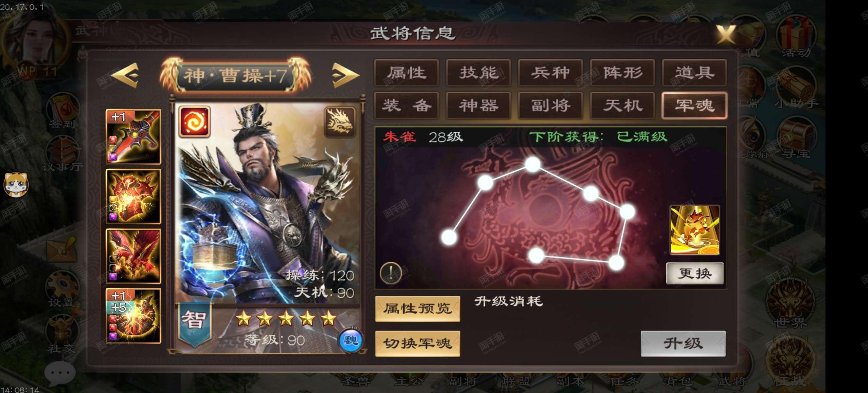This screenshot has width=868, height=393.
Task: Select the top constellation star node
Action: pos(533,164)
